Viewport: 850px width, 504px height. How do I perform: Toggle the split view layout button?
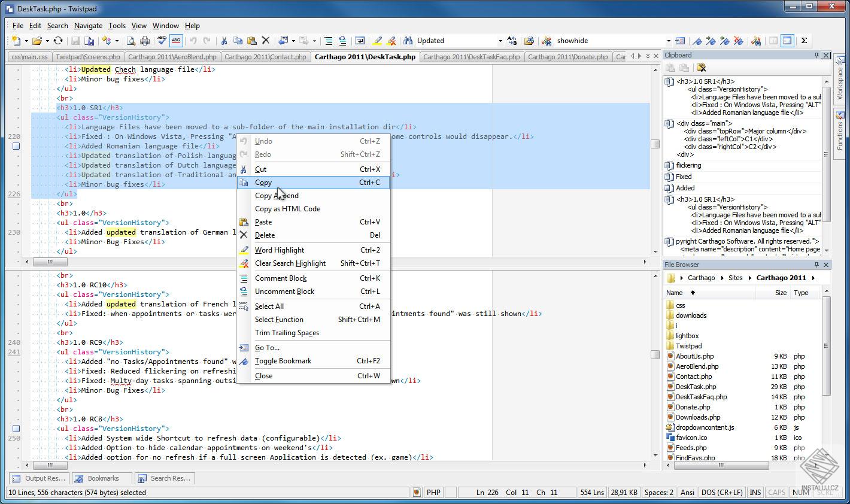(787, 41)
